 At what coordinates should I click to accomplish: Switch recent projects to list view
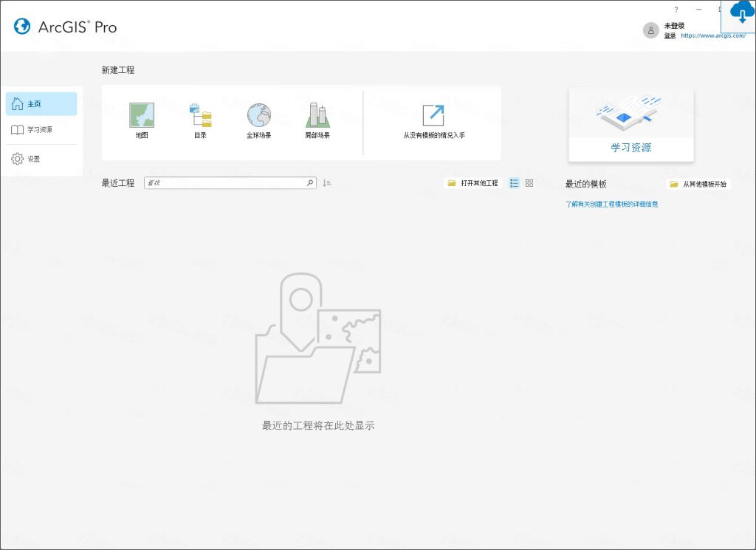[x=514, y=182]
